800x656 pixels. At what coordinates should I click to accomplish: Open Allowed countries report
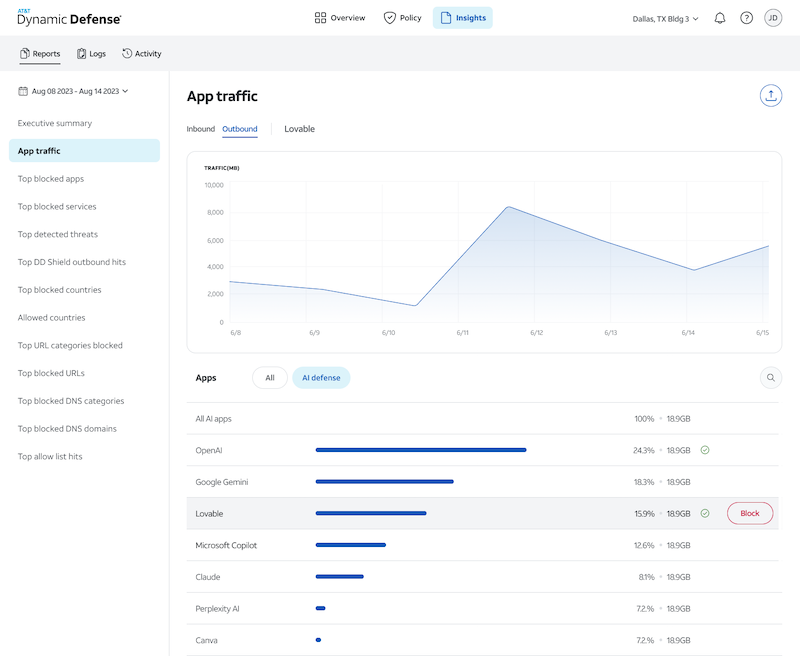pyautogui.click(x=52, y=317)
